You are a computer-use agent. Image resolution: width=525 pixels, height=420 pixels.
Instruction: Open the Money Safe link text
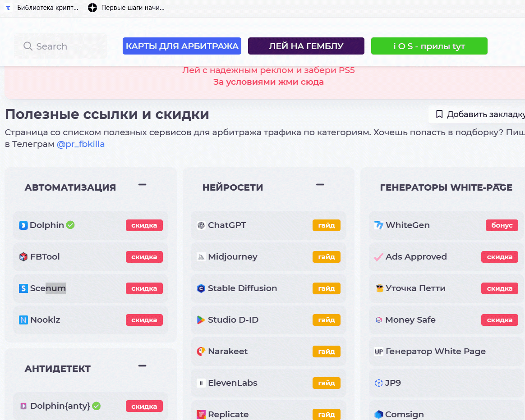click(x=410, y=320)
